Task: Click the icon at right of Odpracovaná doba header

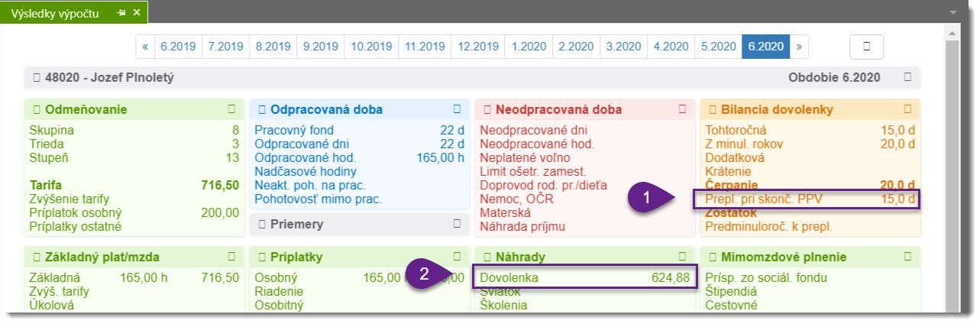Action: click(x=457, y=109)
